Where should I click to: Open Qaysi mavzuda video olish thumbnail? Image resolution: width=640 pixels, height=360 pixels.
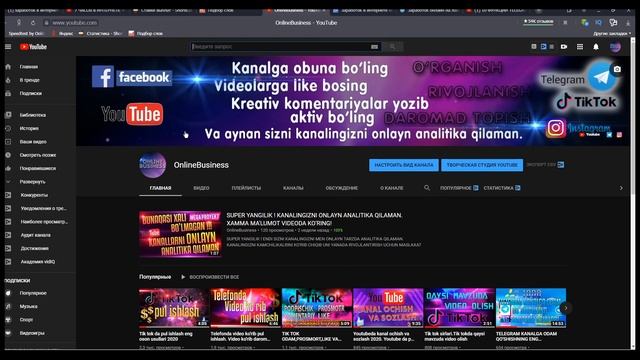[x=460, y=308]
